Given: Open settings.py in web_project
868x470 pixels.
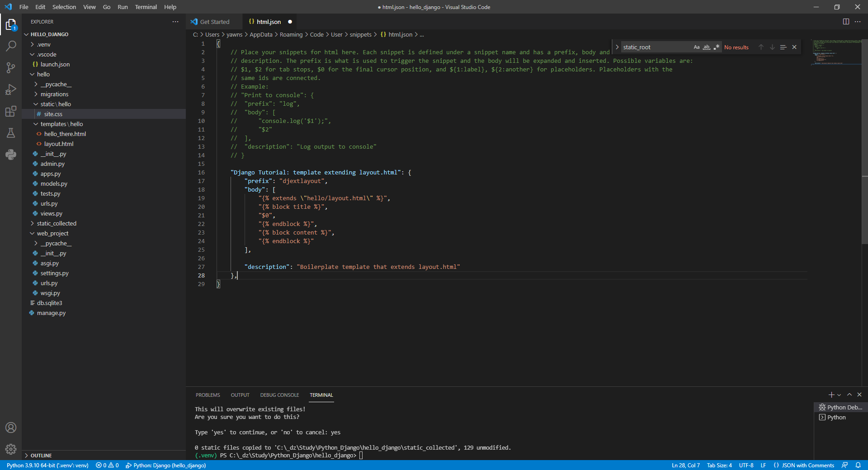Looking at the screenshot, I should pyautogui.click(x=54, y=273).
